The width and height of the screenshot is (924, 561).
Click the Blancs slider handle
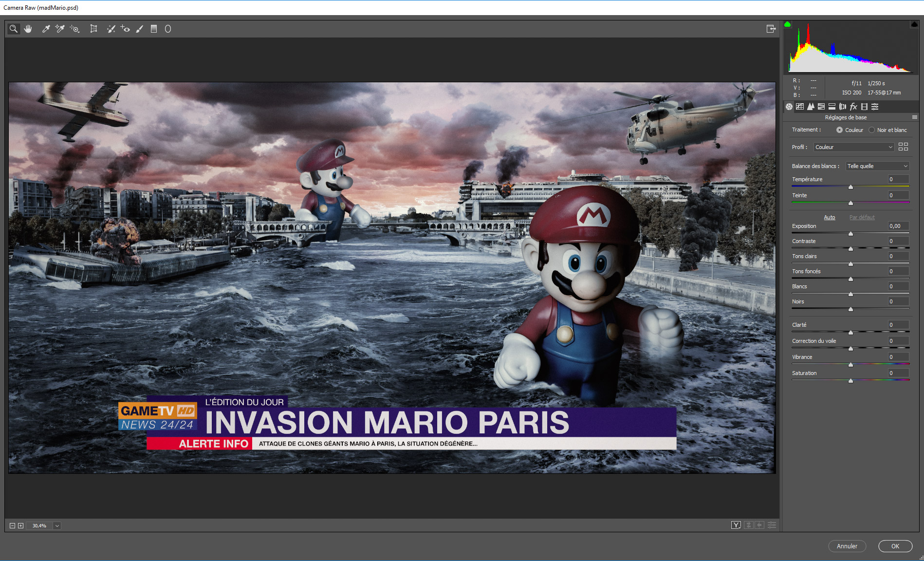851,294
